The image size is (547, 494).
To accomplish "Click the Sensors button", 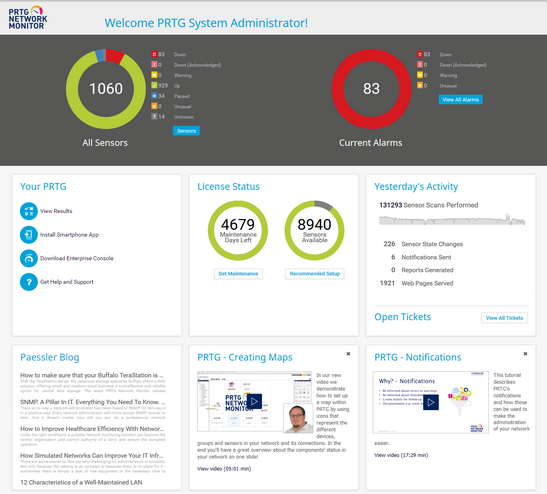I will (186, 131).
